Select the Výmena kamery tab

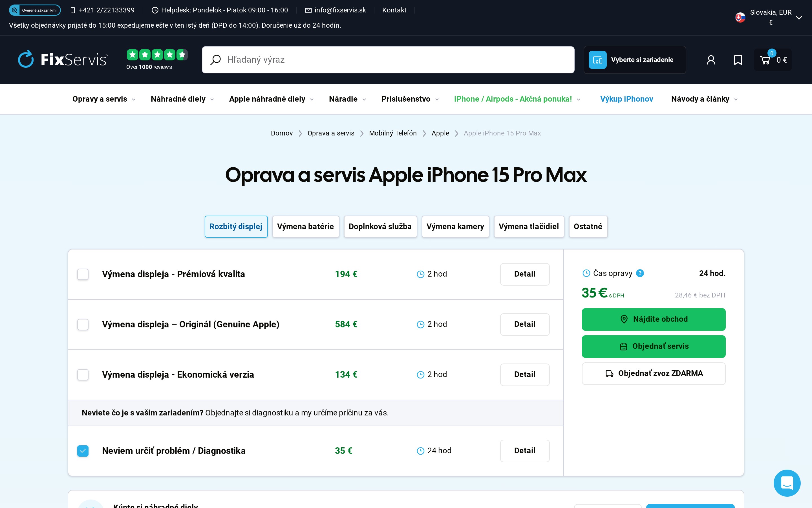[455, 226]
